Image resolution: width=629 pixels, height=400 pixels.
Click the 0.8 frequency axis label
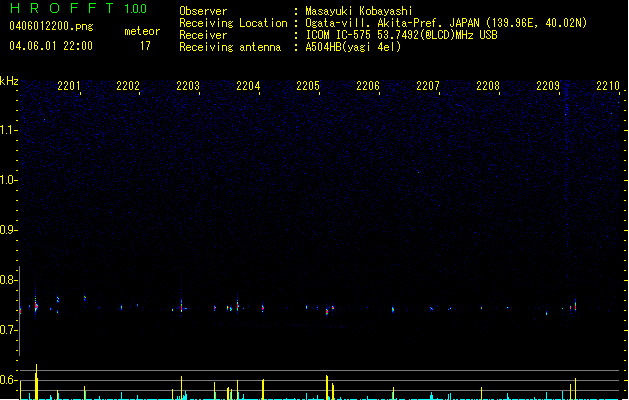(x=8, y=280)
